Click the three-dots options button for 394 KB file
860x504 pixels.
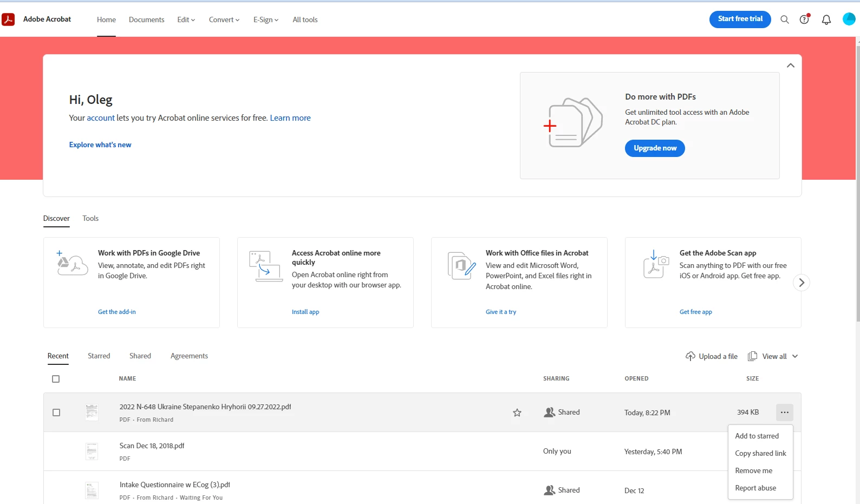point(784,413)
